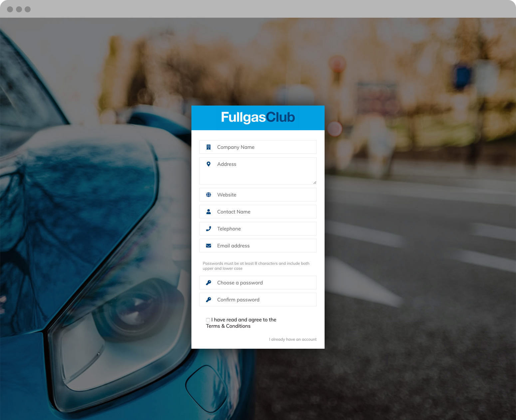Click the map pin icon beside Address

coord(208,164)
